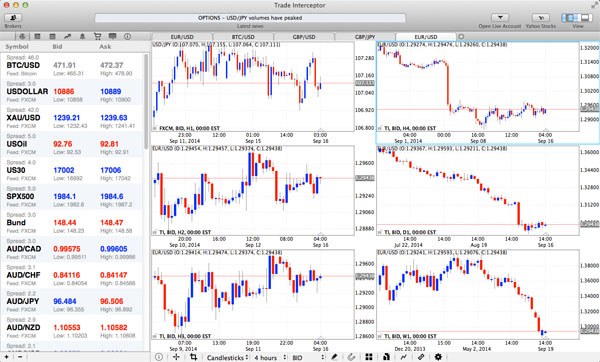
Task: Open the calendar icon left of the trend arrow
Action: pos(52,36)
